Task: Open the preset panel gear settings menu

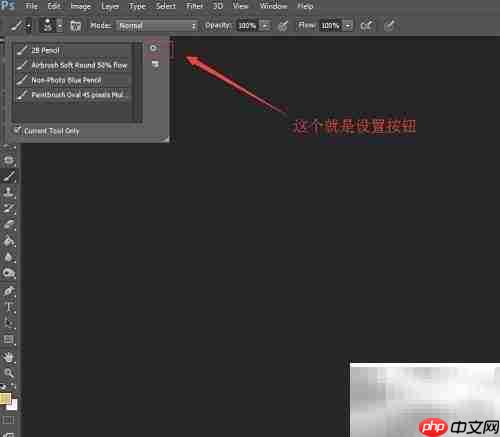Action: click(153, 48)
